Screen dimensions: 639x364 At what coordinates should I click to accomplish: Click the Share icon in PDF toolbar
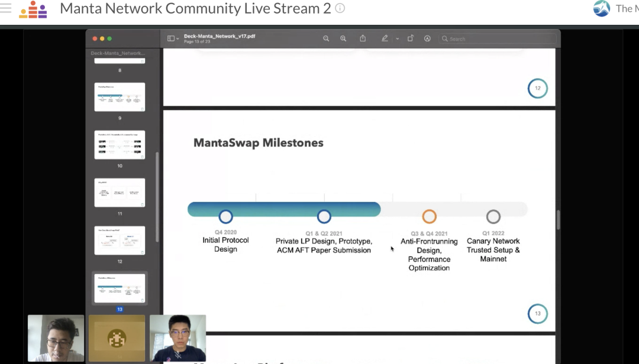point(363,38)
